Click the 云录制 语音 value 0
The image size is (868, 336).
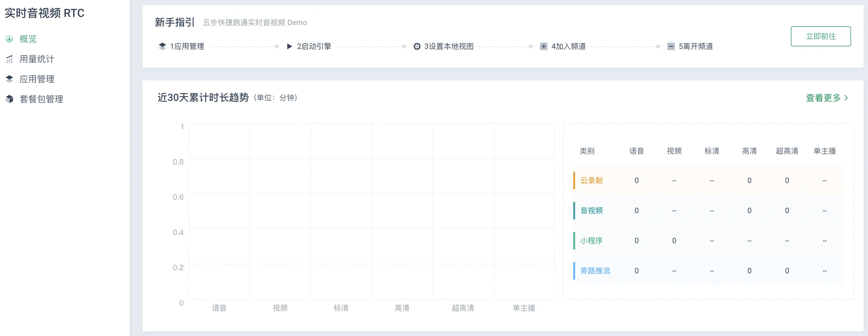tap(637, 181)
